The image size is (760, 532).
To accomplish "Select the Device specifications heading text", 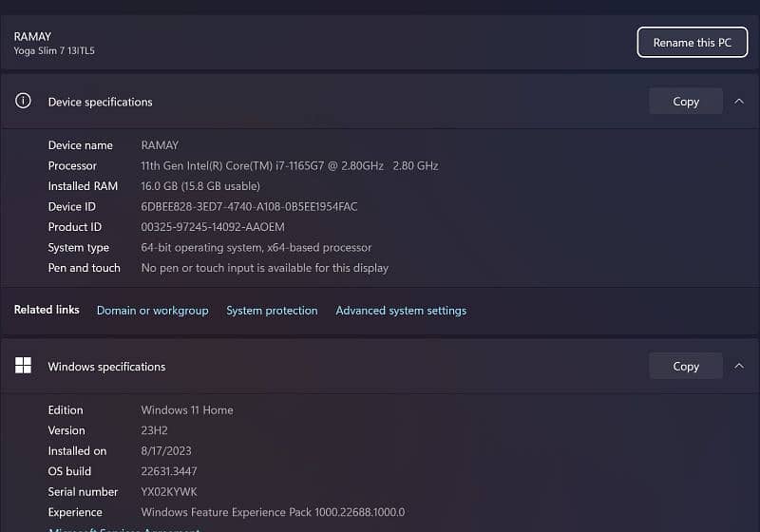I will (100, 102).
